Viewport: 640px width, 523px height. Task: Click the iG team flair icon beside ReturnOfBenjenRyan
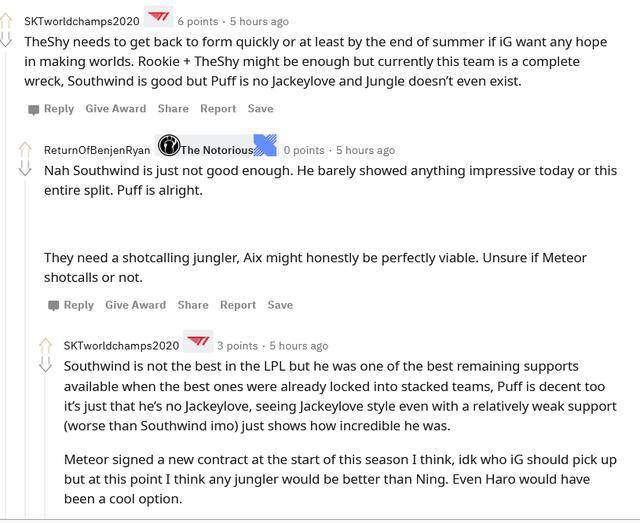pyautogui.click(x=168, y=148)
